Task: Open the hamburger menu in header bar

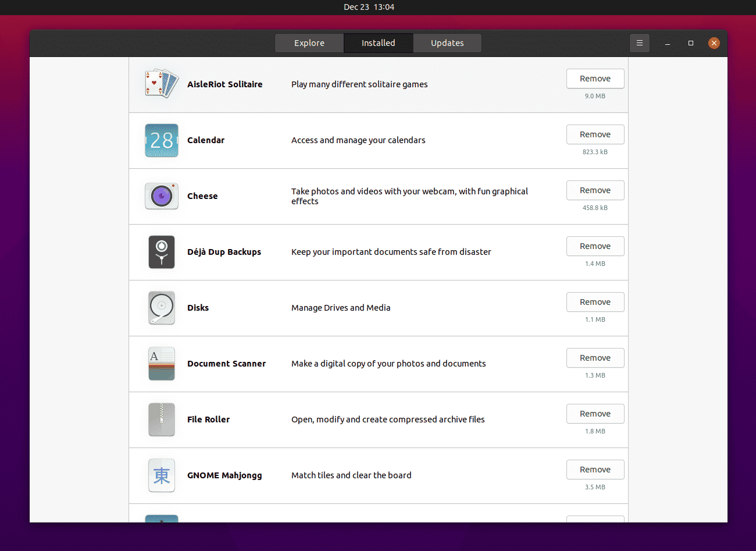Action: coord(640,43)
